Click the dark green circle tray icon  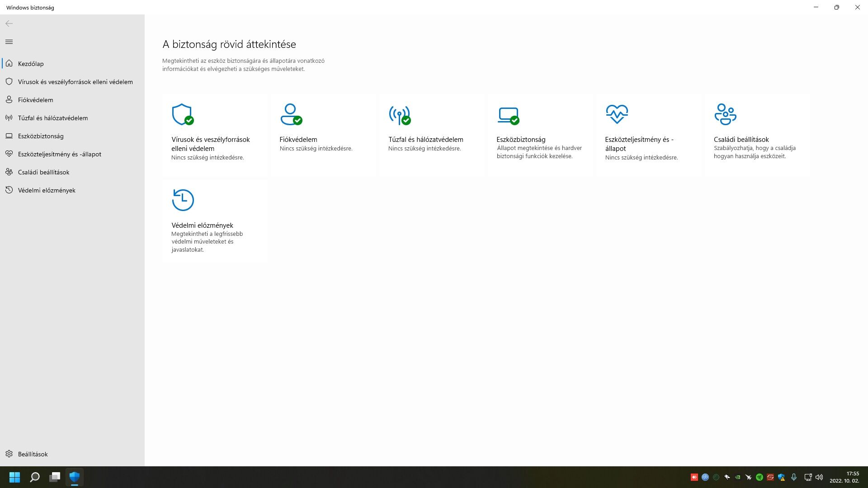(x=716, y=477)
